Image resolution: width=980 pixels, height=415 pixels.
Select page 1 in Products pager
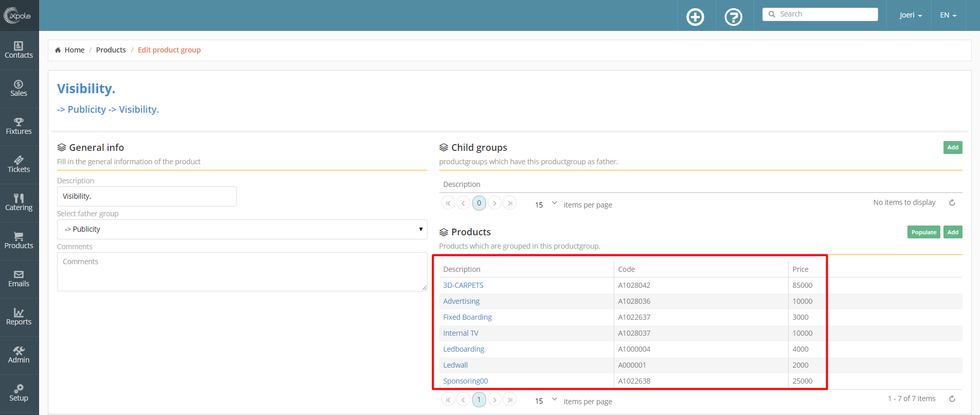479,400
